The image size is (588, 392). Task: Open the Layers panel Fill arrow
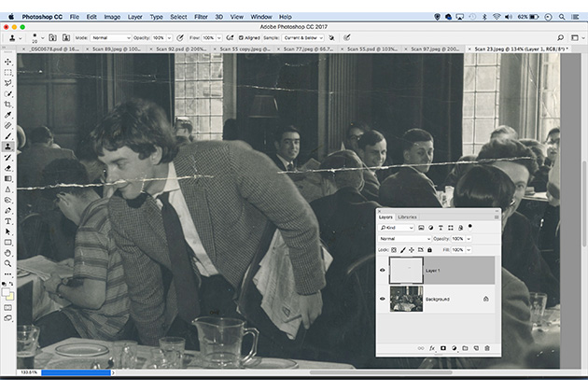pos(469,250)
